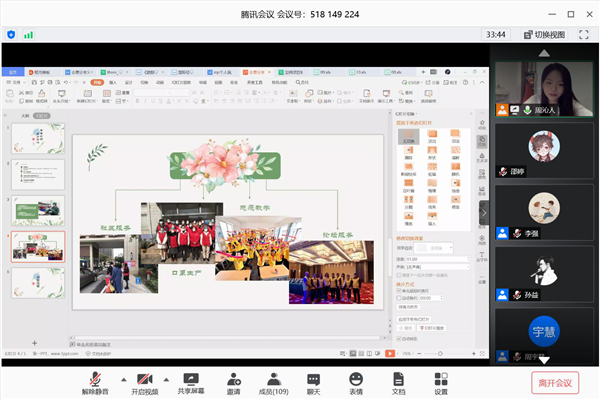600x400 pixels.
Task: Click the 社区服务 label on the slide
Action: coord(115,228)
